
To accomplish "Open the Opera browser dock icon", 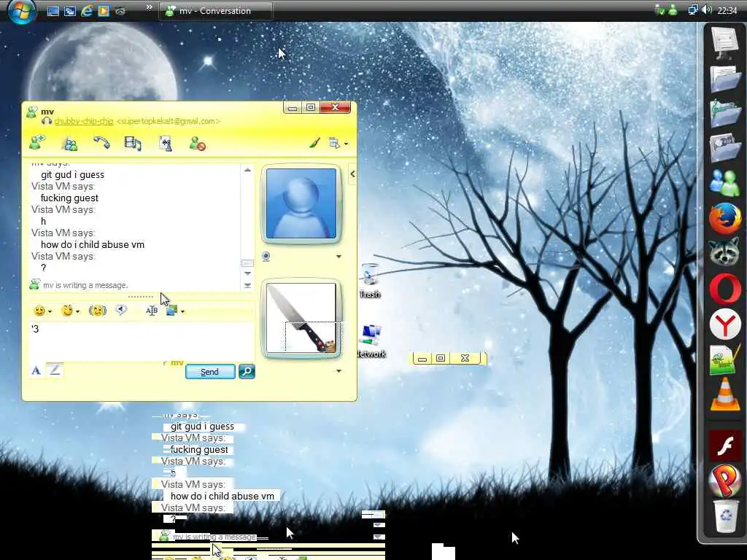I will click(x=724, y=289).
